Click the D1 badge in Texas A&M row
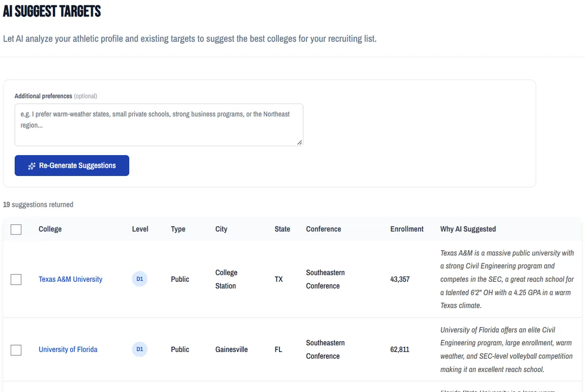Screen dimensions: 585x392 139,279
